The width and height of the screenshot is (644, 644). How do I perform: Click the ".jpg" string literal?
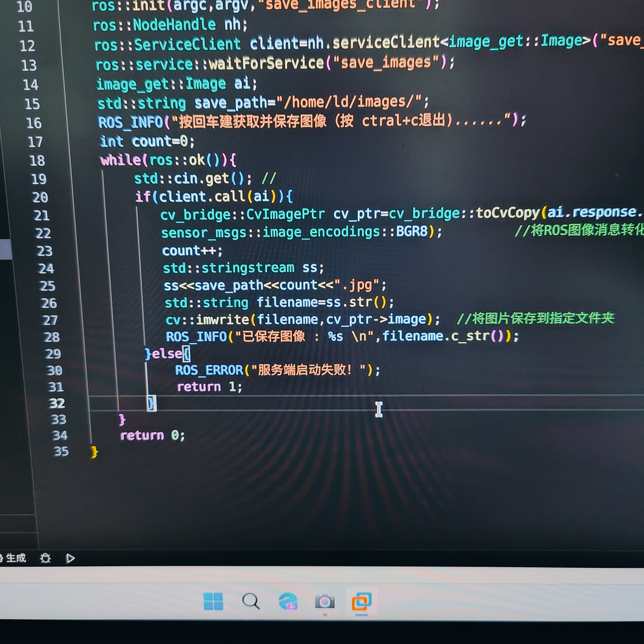357,285
